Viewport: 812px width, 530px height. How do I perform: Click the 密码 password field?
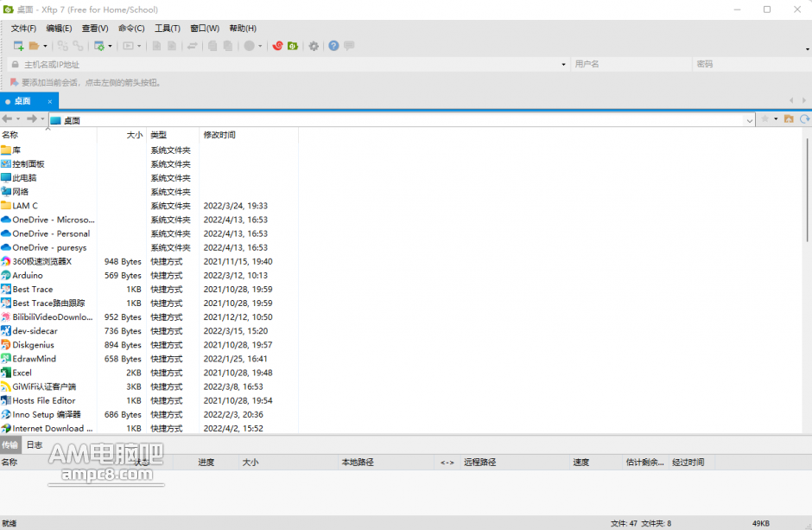752,64
